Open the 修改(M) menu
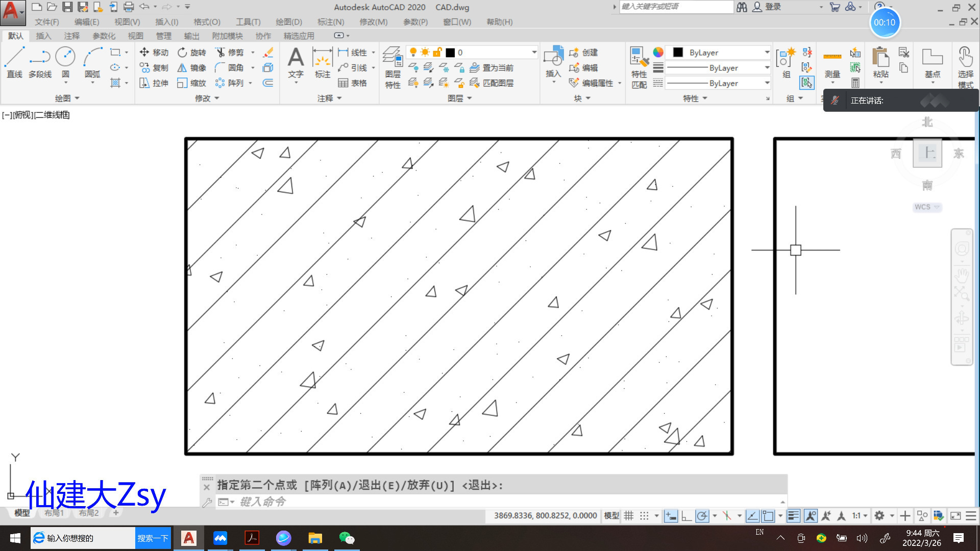The height and width of the screenshot is (551, 980). (373, 22)
